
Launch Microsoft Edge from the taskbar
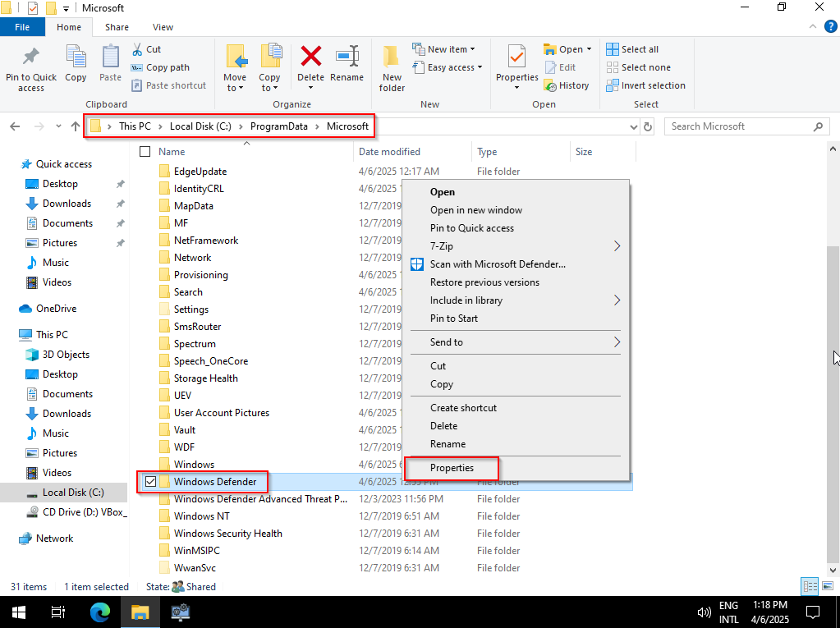99,612
